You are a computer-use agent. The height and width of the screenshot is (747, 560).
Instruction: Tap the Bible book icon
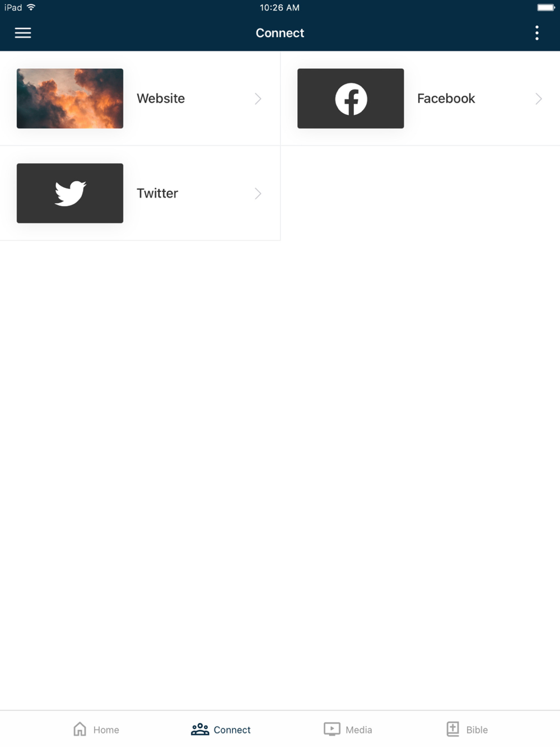coord(453,729)
